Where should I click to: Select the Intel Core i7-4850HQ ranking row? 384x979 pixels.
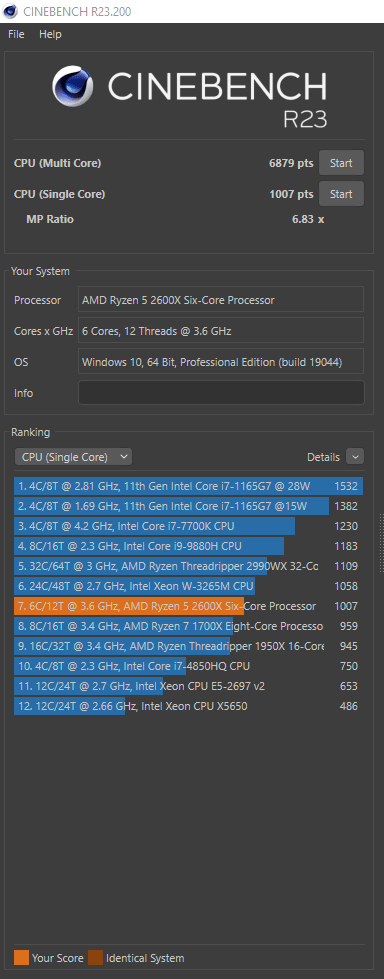pyautogui.click(x=189, y=666)
